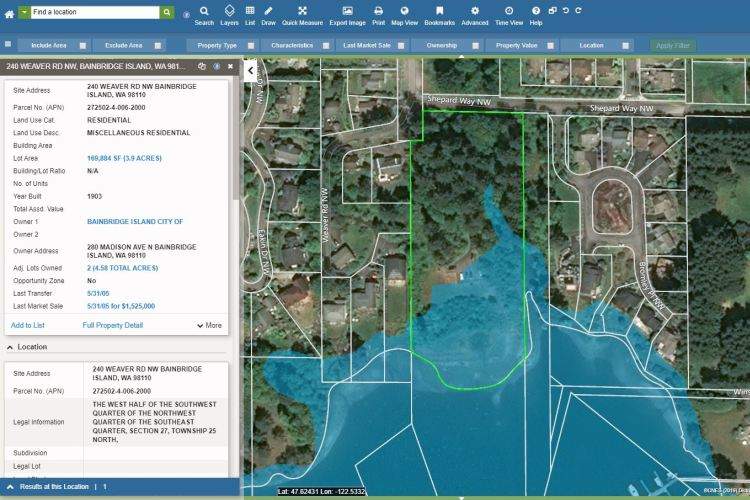
Task: Click the small info icon beside search
Action: 186,15
